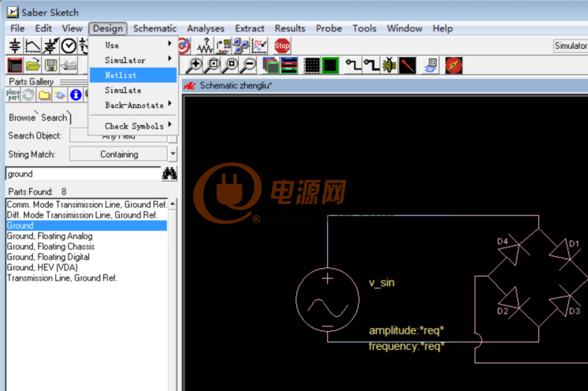Open the String Match 'Containing' dropdown
Image resolution: width=588 pixels, height=391 pixels.
tap(173, 154)
